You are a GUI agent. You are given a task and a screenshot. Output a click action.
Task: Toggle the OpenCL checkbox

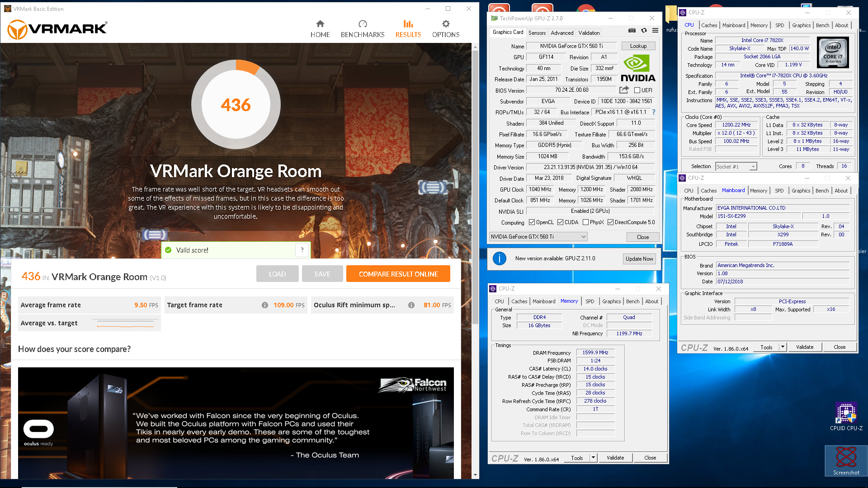532,222
